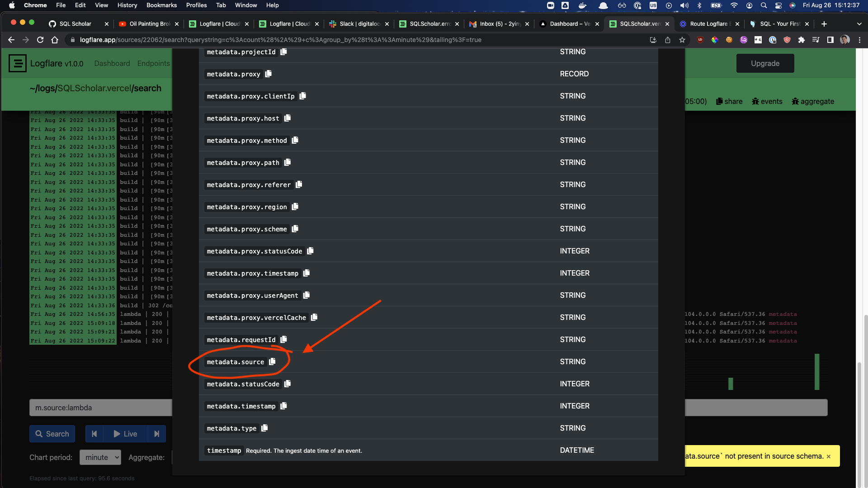Image resolution: width=868 pixels, height=488 pixels.
Task: Open the chart period minute dropdown
Action: coord(100,457)
